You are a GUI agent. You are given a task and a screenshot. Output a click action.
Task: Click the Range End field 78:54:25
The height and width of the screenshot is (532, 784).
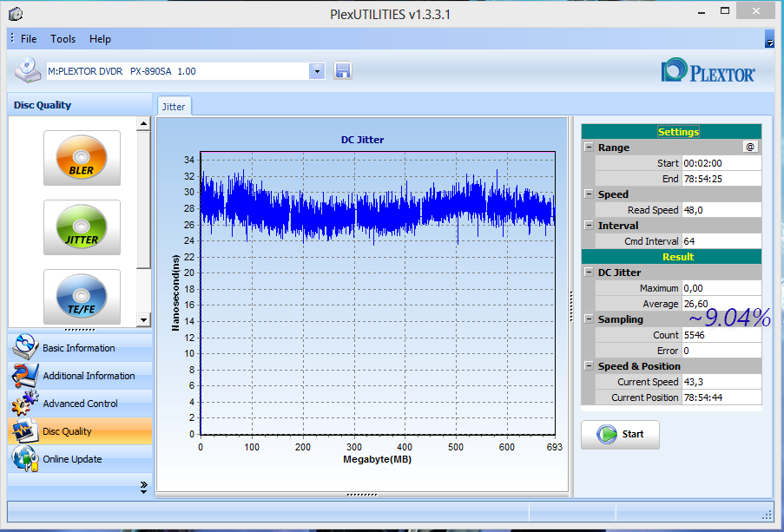(721, 179)
